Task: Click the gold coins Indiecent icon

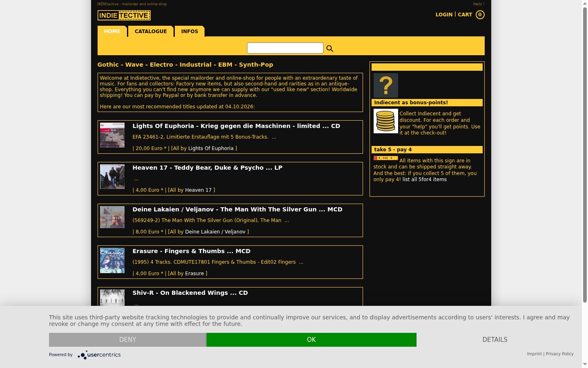Action: (x=386, y=121)
